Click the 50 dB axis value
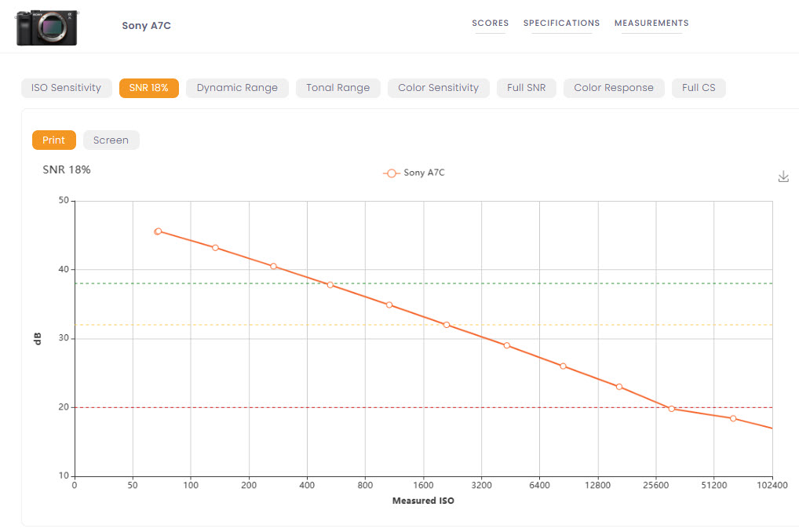The width and height of the screenshot is (799, 532). pyautogui.click(x=64, y=200)
